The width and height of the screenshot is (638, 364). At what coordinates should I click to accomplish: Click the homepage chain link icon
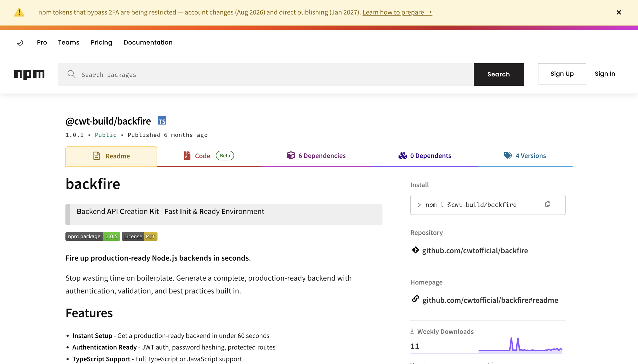point(415,299)
